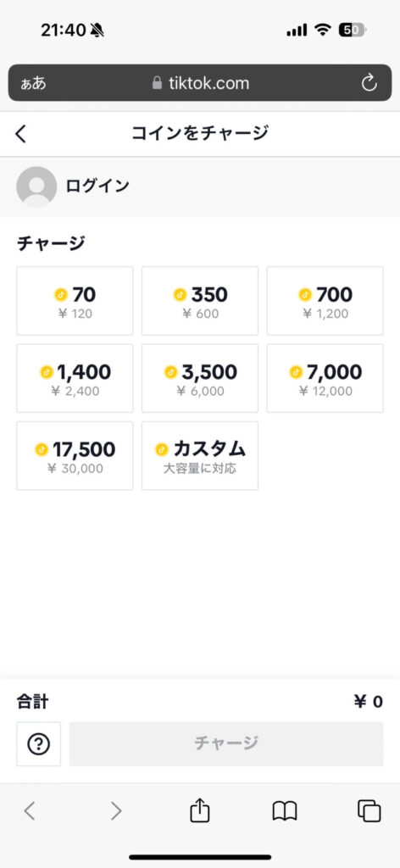Pick the 7,000 coins ¥12,000 package
400x868 pixels.
point(325,378)
